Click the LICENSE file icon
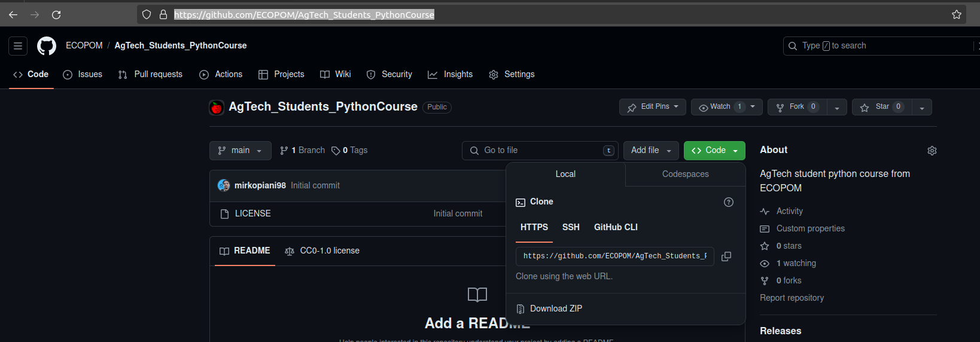This screenshot has height=342, width=980. pyautogui.click(x=225, y=213)
